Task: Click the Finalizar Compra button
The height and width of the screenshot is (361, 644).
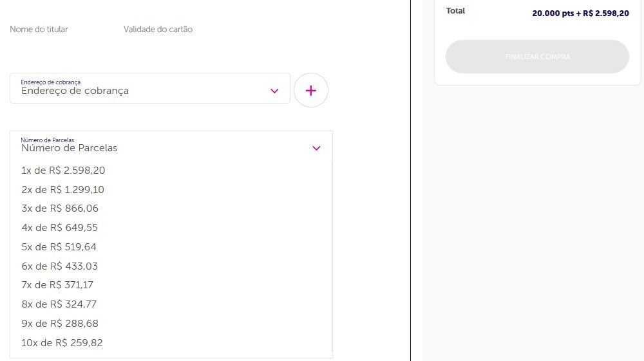Action: pyautogui.click(x=537, y=57)
